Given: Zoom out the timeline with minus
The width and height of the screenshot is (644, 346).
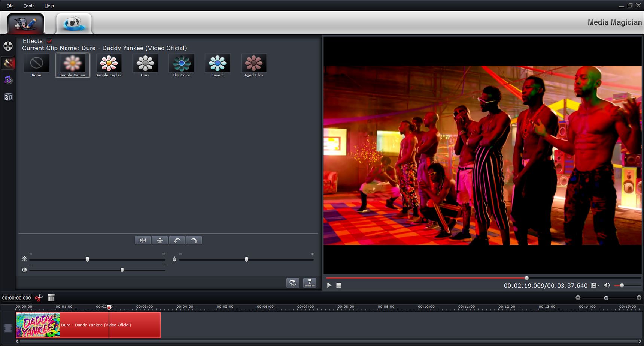Looking at the screenshot, I should 578,298.
